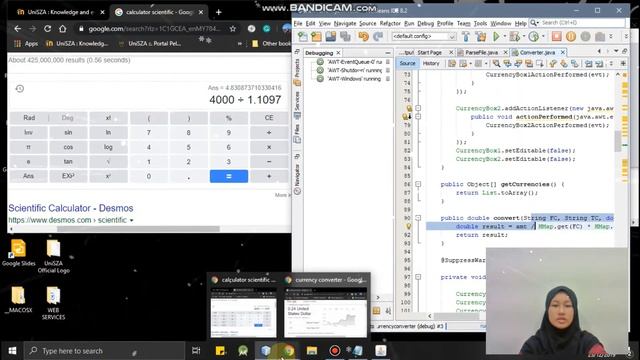Pause debugger with orange pause icon

tap(571, 37)
